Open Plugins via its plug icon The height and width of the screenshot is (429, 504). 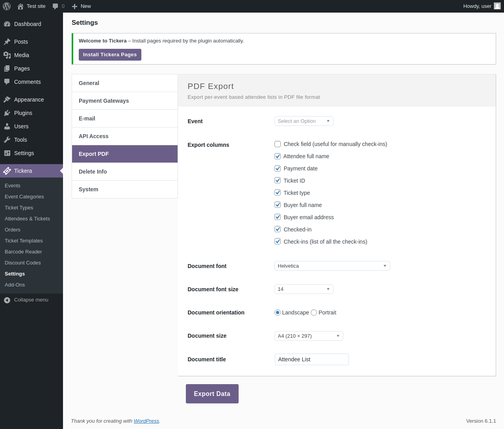7,113
